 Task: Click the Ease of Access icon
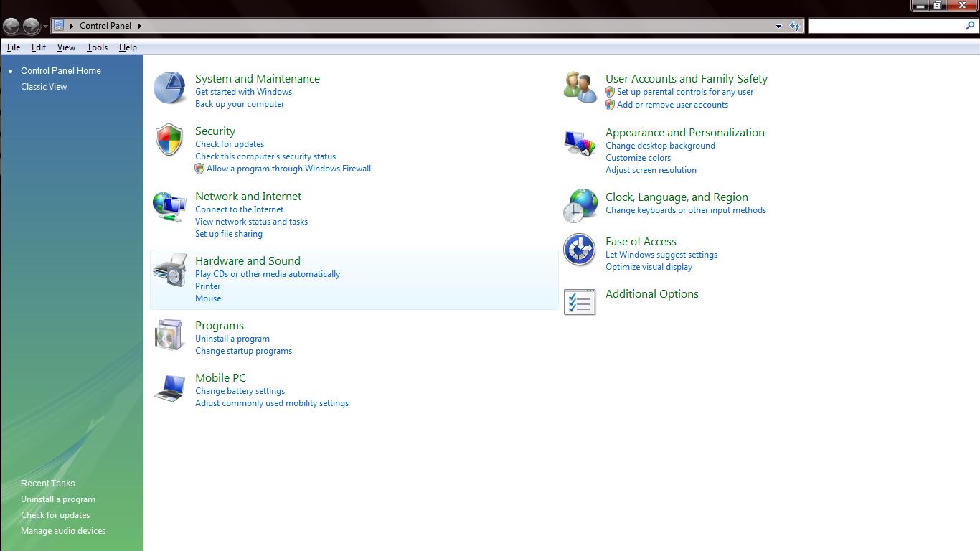(x=580, y=250)
